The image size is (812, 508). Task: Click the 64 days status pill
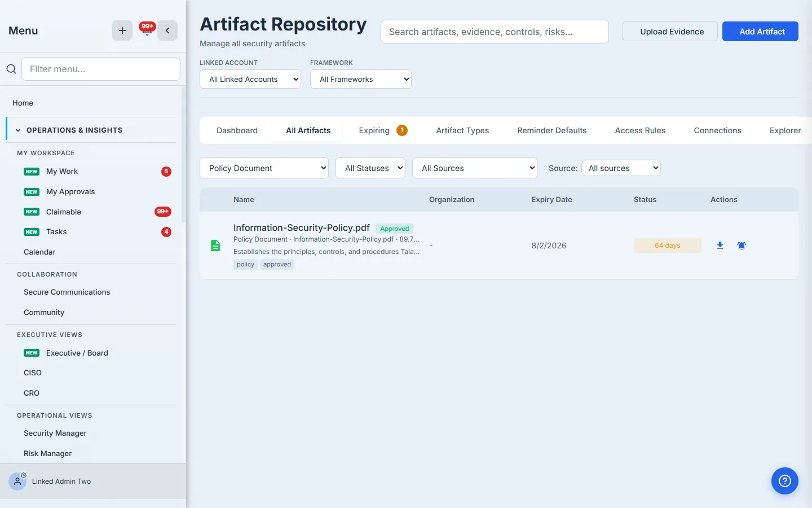tap(668, 246)
